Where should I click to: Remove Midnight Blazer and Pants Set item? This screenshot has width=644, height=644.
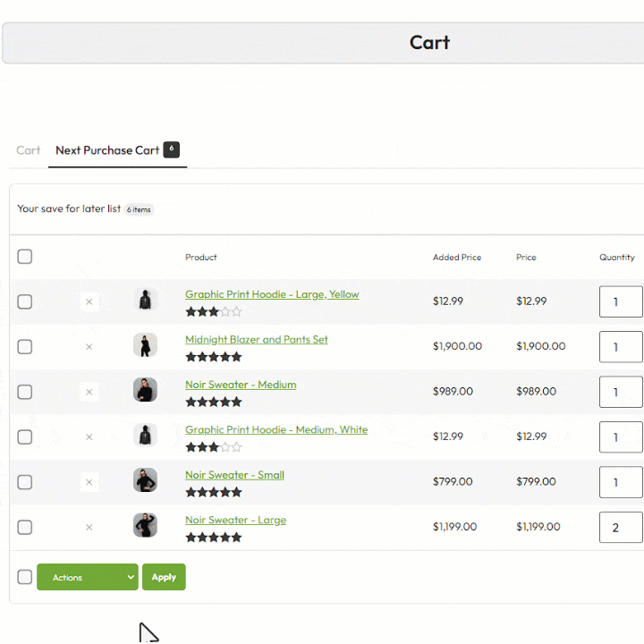tap(89, 347)
